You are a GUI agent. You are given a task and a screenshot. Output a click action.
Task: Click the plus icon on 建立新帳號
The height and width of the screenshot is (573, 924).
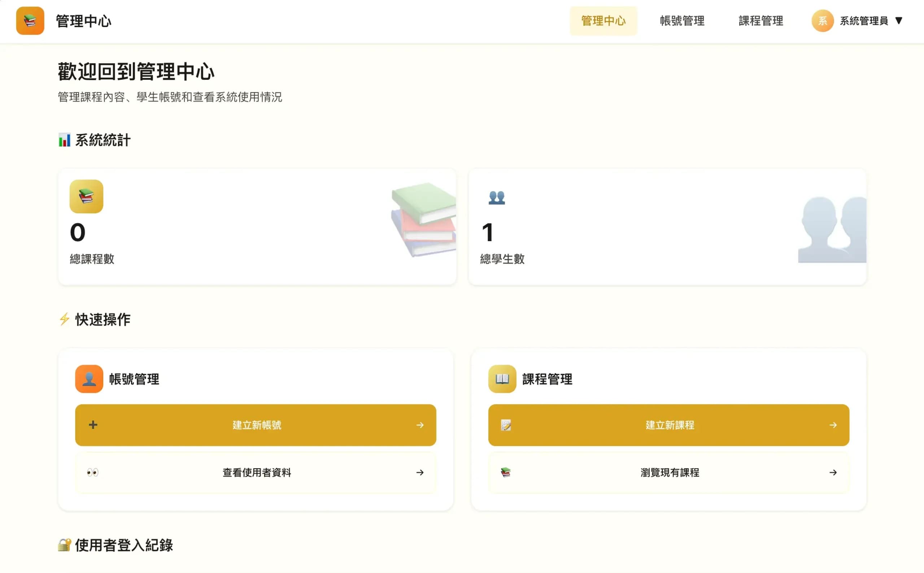(x=93, y=425)
